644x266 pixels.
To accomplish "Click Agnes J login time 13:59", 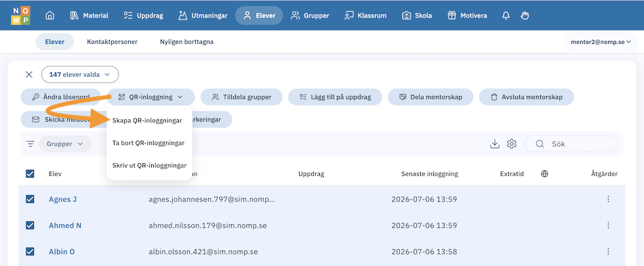I will click(x=424, y=199).
